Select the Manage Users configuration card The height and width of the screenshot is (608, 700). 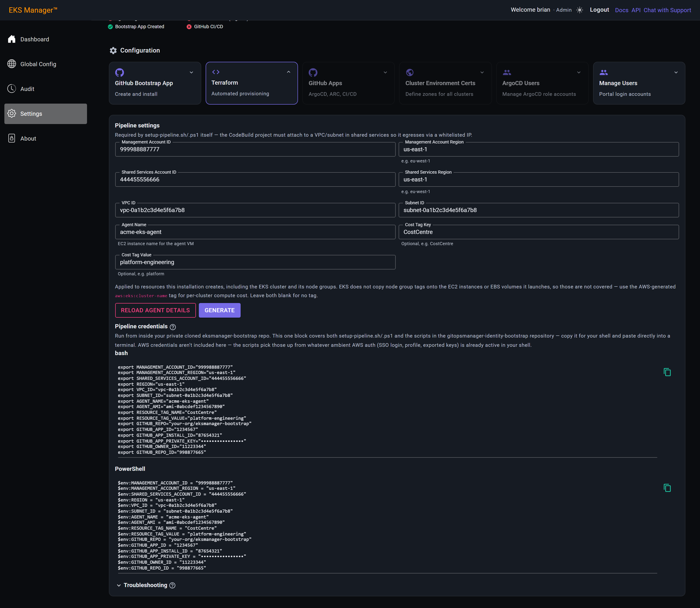[x=639, y=83]
